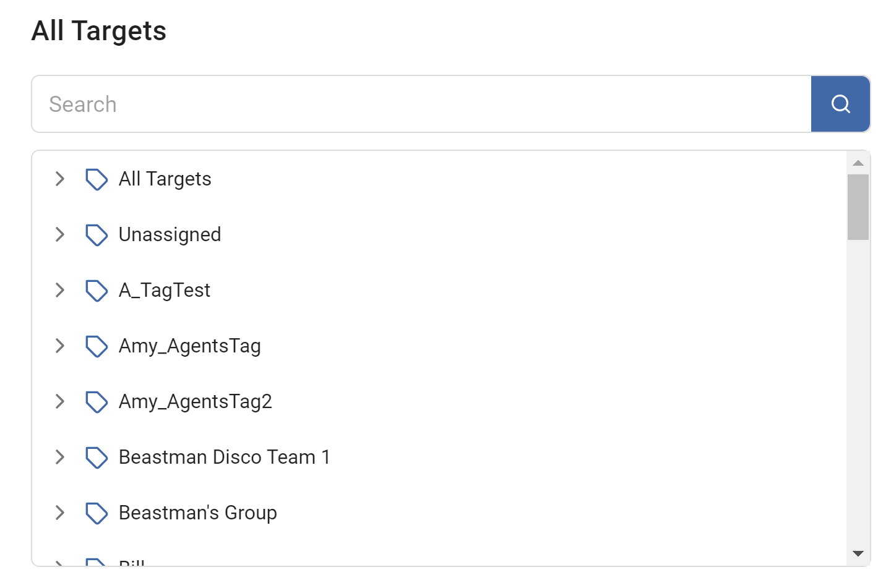The image size is (891, 588).
Task: Expand Beastman Disco Team 1 chevron
Action: 60,458
